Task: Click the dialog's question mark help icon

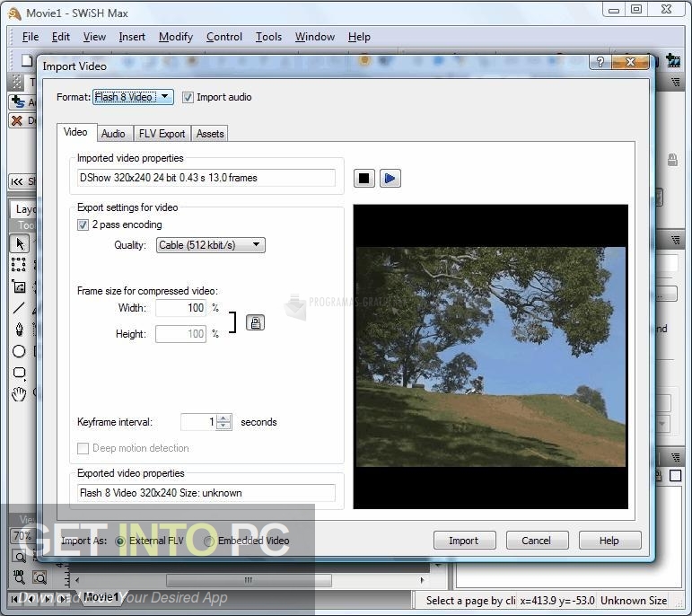Action: tap(600, 62)
